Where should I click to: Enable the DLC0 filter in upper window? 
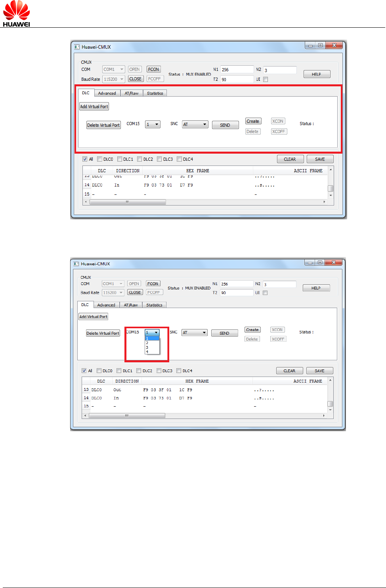pyautogui.click(x=99, y=159)
